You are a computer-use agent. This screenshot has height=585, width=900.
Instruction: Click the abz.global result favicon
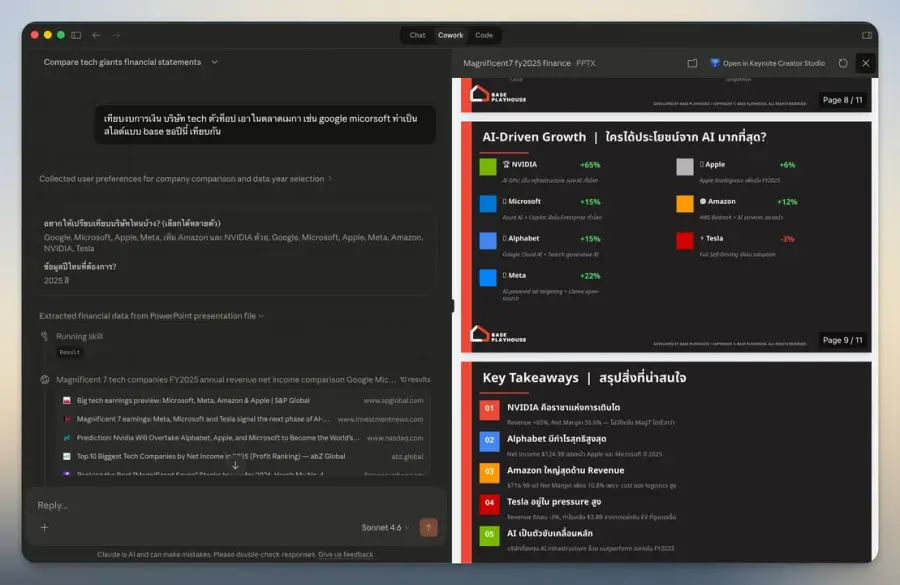[67, 456]
